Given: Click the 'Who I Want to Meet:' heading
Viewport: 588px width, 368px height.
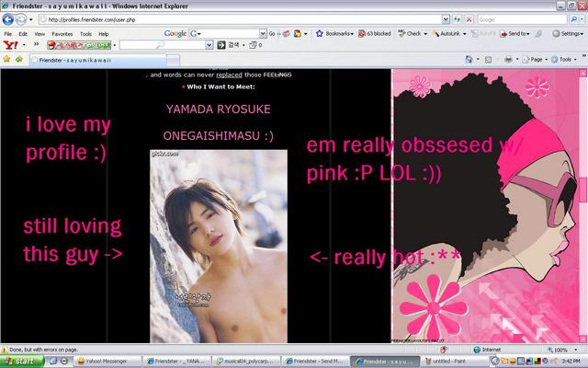Looking at the screenshot, I should click(220, 86).
